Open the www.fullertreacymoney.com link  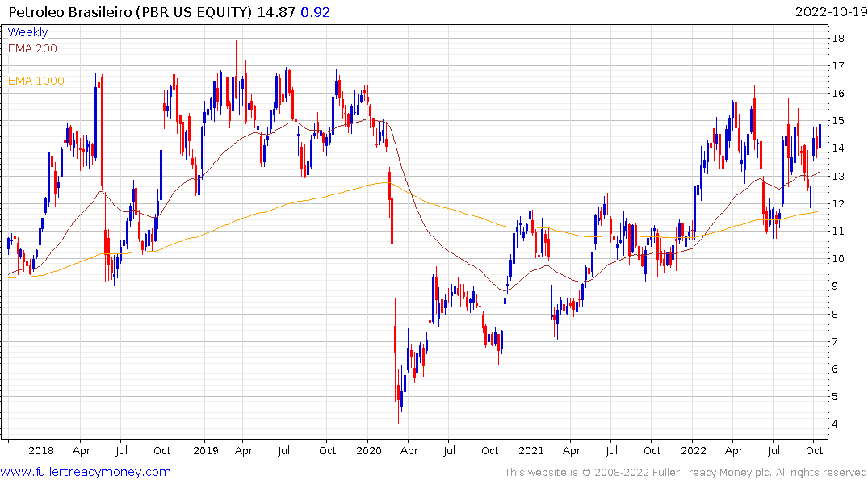coord(86,472)
